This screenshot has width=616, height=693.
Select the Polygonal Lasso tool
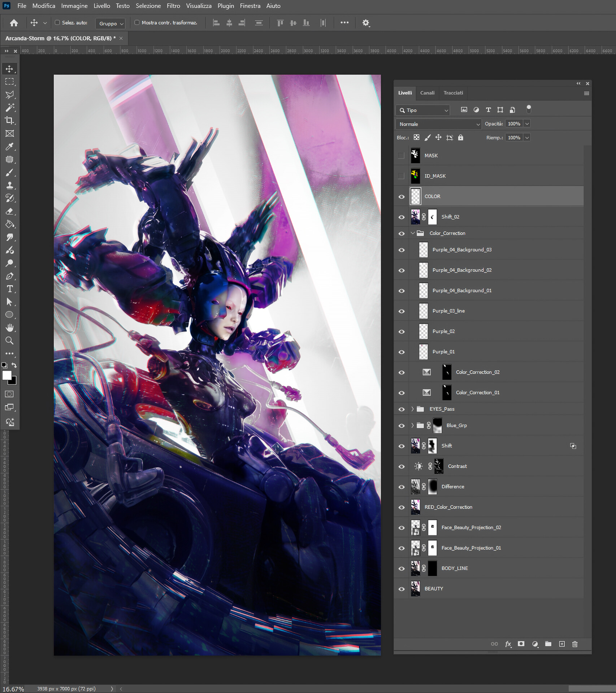(x=10, y=95)
